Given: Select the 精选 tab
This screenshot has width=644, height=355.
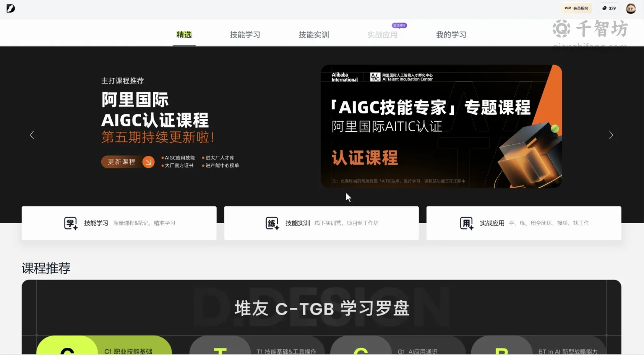Looking at the screenshot, I should (184, 35).
